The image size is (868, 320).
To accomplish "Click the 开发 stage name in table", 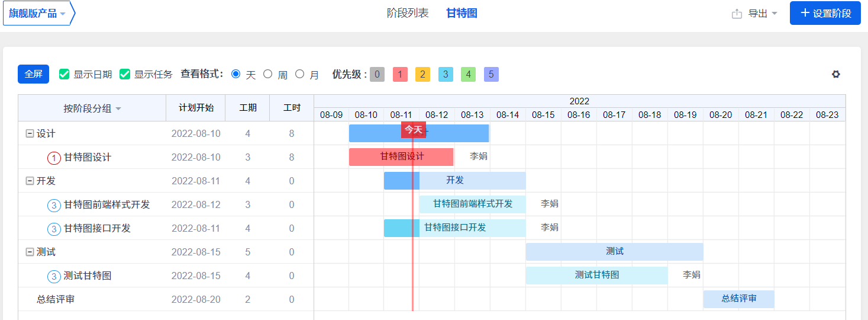I will click(x=46, y=181).
